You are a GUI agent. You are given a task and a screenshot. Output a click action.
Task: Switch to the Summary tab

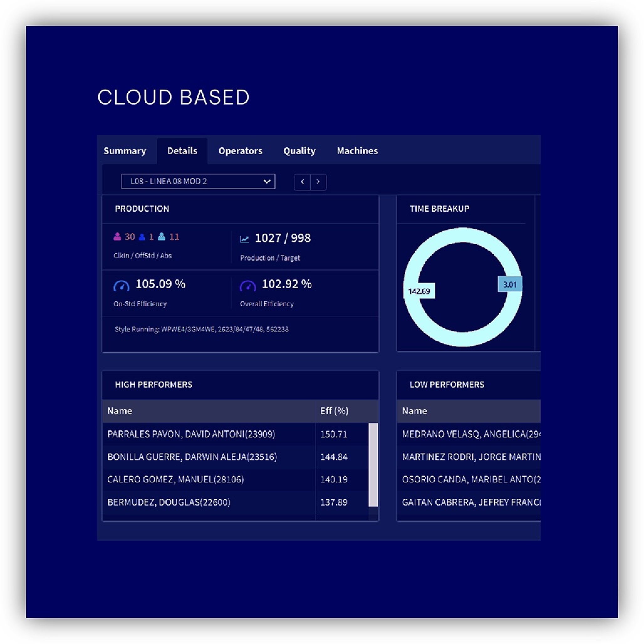point(125,151)
